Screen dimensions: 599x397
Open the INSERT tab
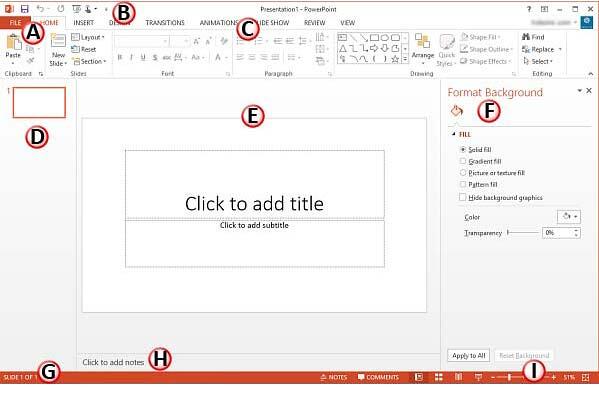pos(84,23)
